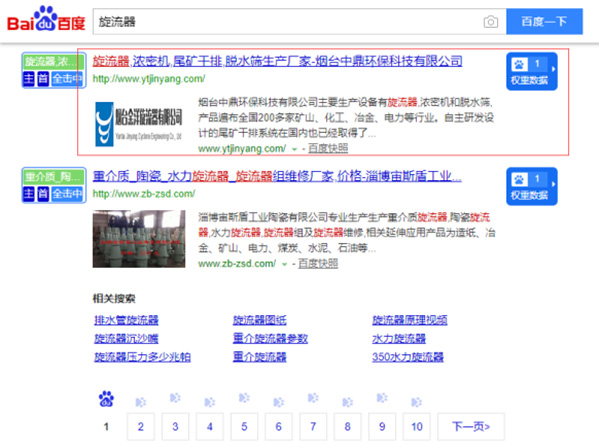The image size is (600, 448).
Task: Go to results page 7
Action: pos(313,427)
